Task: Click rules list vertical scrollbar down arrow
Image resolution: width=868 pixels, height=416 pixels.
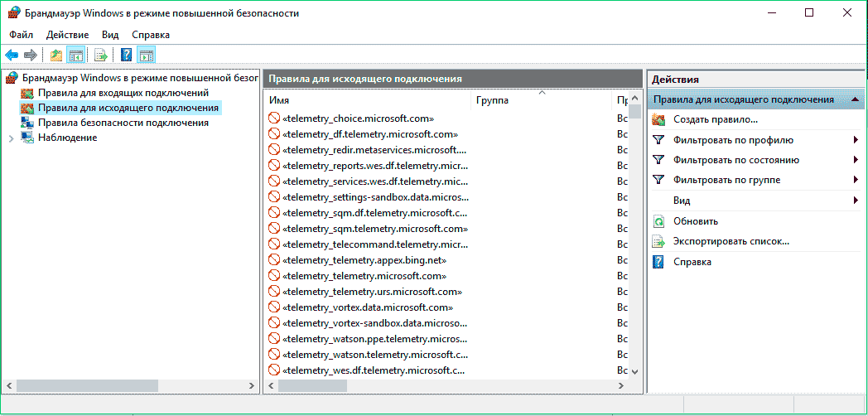Action: pos(634,372)
